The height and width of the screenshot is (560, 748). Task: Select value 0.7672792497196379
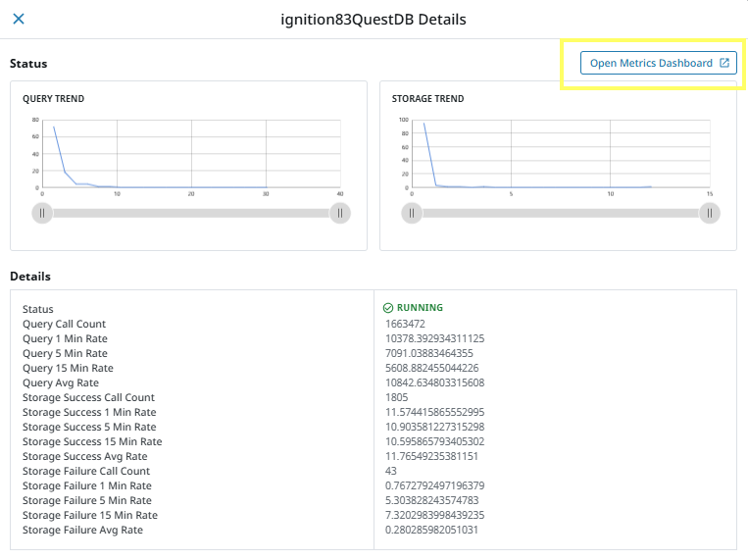(x=434, y=486)
